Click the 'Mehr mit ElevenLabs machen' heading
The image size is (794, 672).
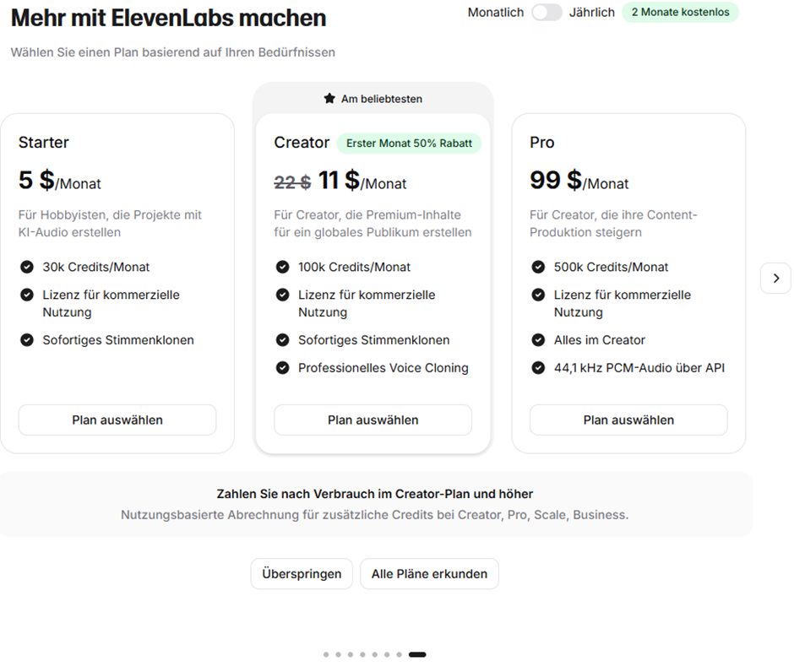[x=169, y=18]
